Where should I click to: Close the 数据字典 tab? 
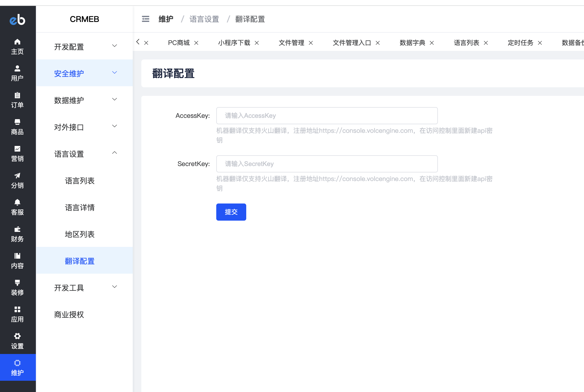[432, 43]
